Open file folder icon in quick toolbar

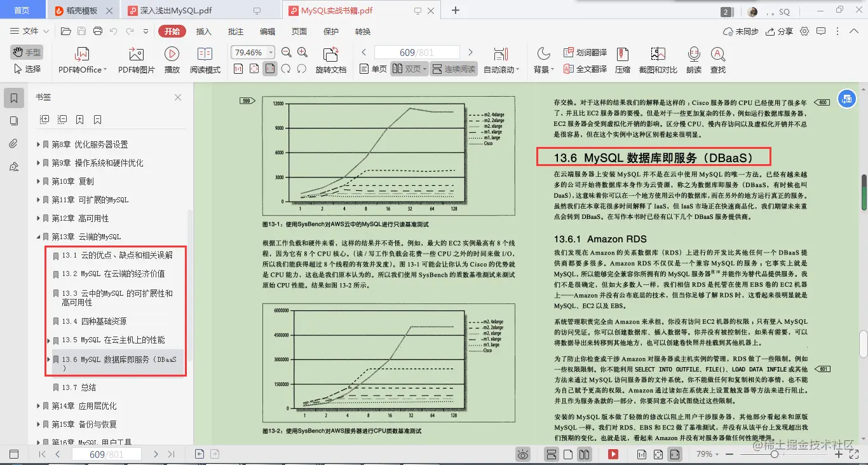coord(65,31)
